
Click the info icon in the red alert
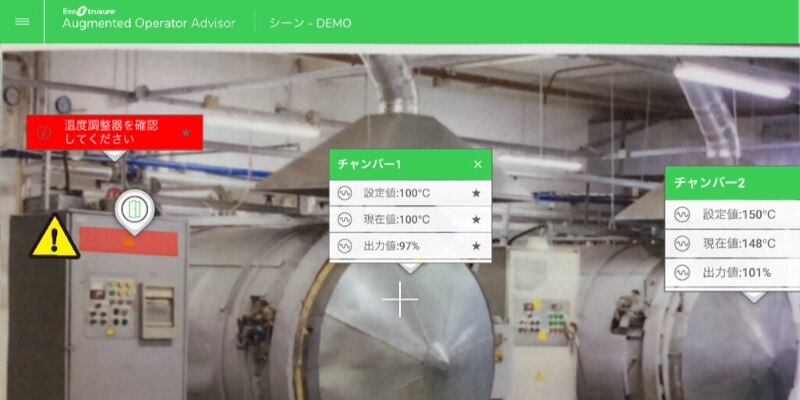[x=44, y=133]
